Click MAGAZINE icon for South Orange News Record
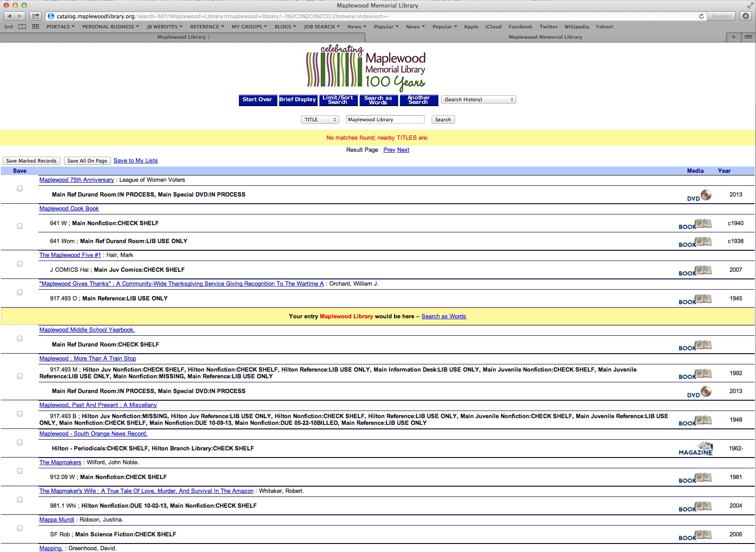 [696, 449]
